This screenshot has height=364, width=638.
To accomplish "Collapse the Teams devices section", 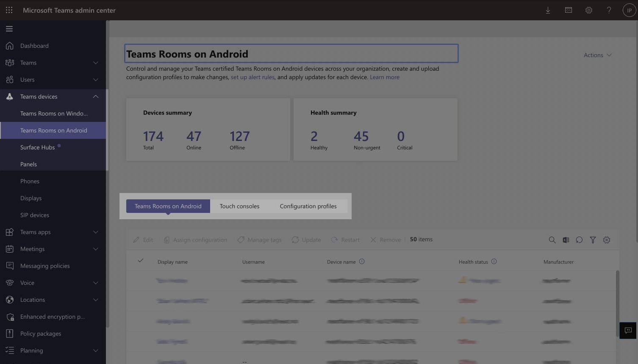I will pyautogui.click(x=95, y=96).
